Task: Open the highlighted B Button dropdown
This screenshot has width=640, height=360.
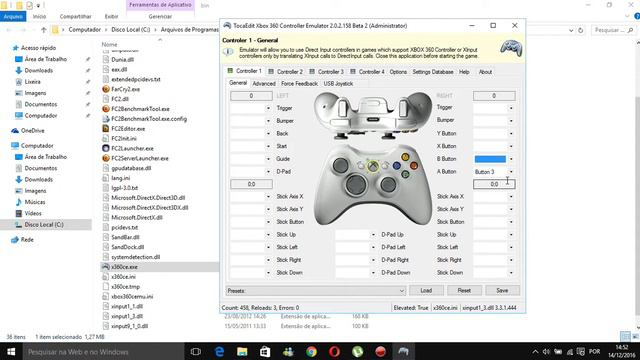Action: 511,159
